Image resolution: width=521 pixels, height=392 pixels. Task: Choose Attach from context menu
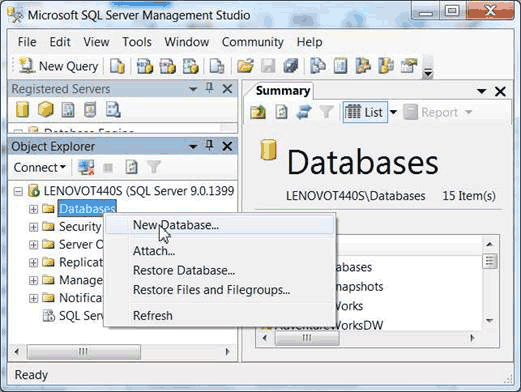(x=220, y=251)
